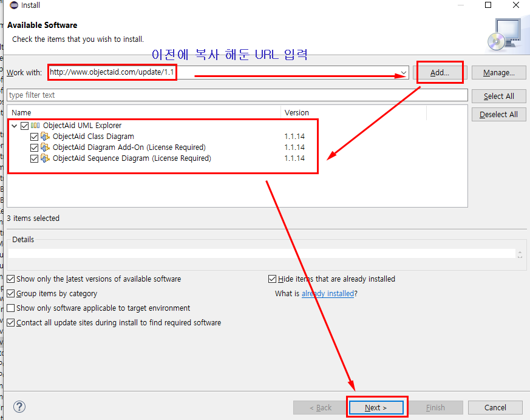Click version 1.1.14 of Diagram Add-On
This screenshot has height=420, width=530.
294,147
